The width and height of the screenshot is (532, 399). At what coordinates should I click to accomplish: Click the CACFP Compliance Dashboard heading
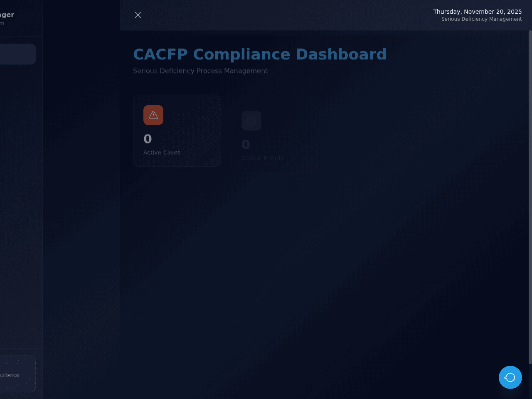260,54
